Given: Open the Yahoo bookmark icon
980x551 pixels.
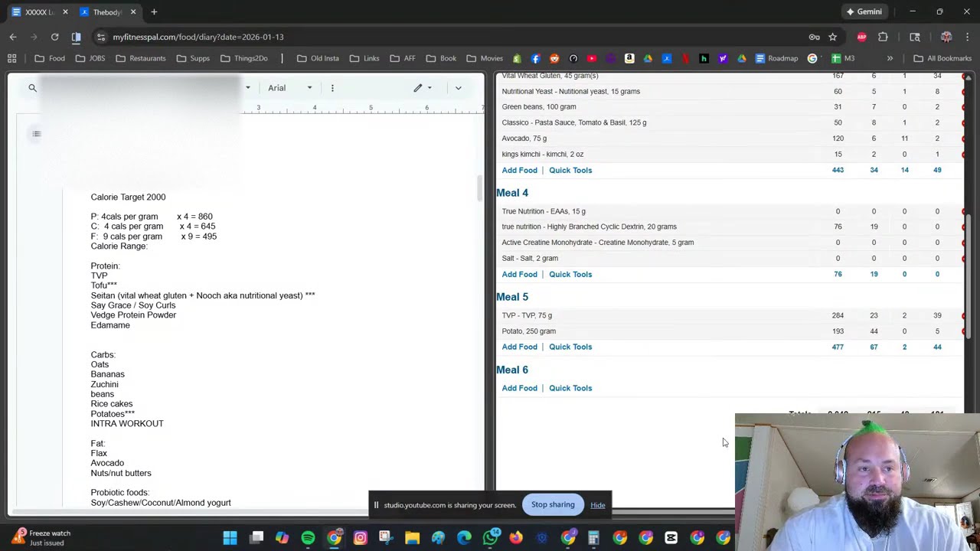Looking at the screenshot, I should pos(723,58).
